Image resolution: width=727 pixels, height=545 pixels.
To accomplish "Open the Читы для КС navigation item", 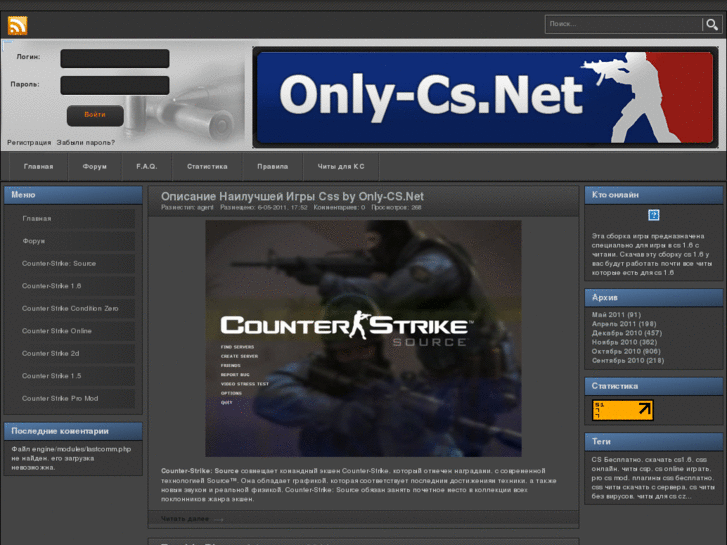I will click(x=341, y=167).
